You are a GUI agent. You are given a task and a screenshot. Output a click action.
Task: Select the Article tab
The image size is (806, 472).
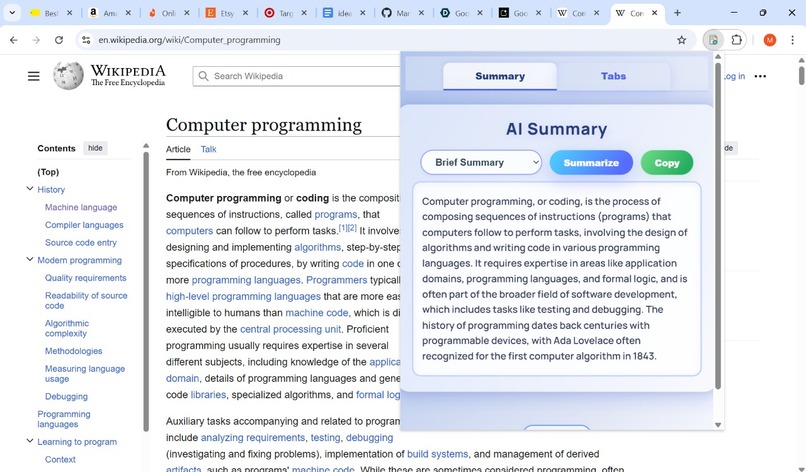coord(178,149)
